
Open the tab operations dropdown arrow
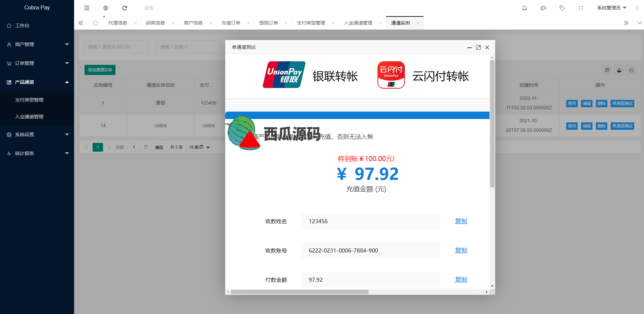(640, 23)
